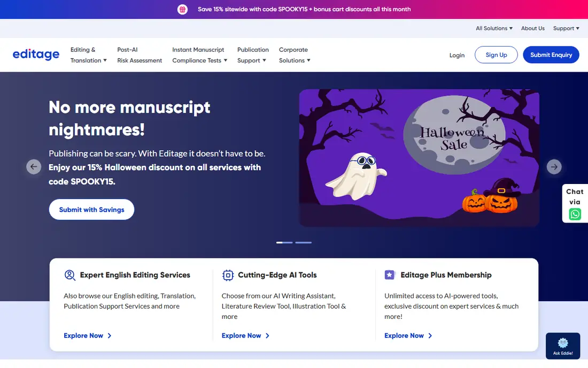
Task: Click the Sign Up button
Action: click(496, 55)
